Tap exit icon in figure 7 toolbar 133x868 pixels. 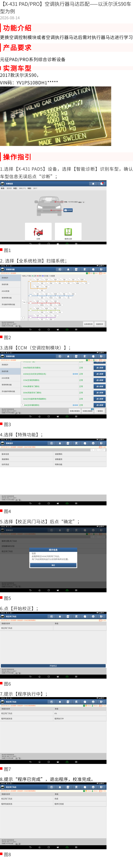(x=101, y=702)
